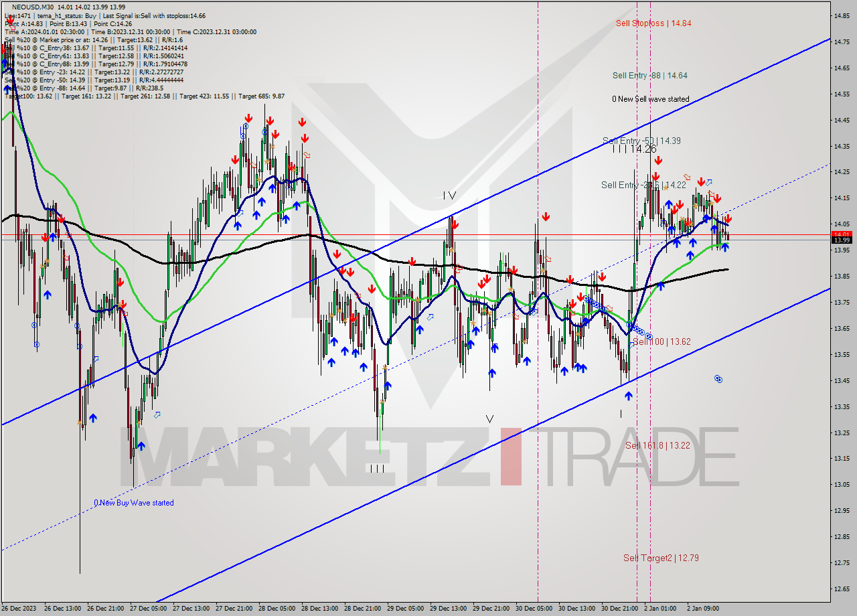Image resolution: width=857 pixels, height=616 pixels.
Task: Click the 13.65 price axis label
Action: 842,328
